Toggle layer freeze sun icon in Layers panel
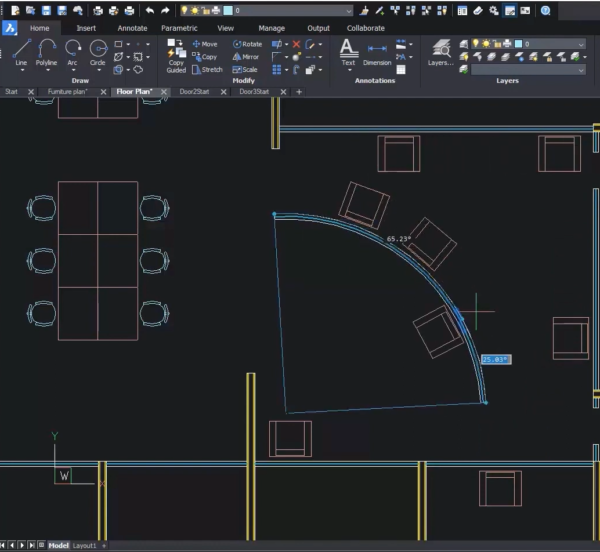The image size is (600, 552). (487, 44)
